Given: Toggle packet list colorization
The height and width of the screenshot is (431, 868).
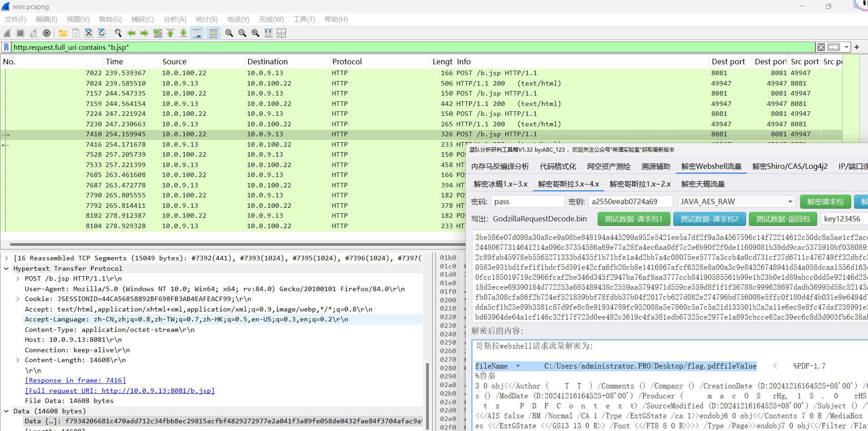Looking at the screenshot, I should (213, 33).
